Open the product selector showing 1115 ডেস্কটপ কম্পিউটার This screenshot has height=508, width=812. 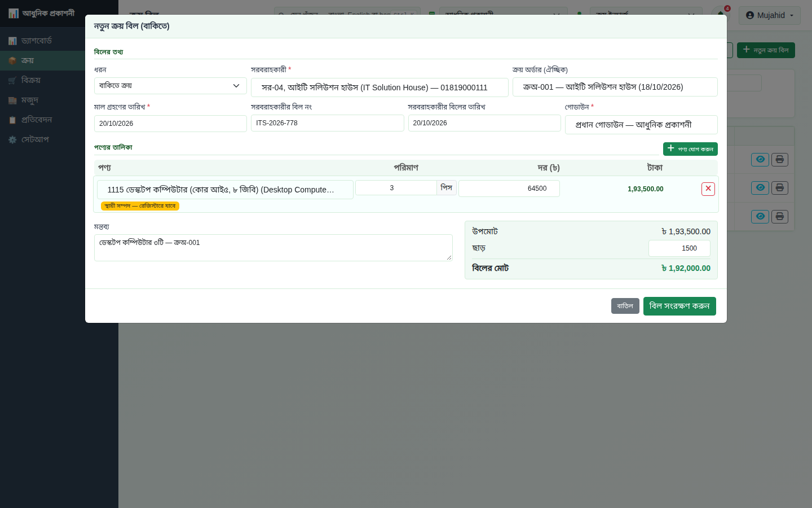pos(225,190)
